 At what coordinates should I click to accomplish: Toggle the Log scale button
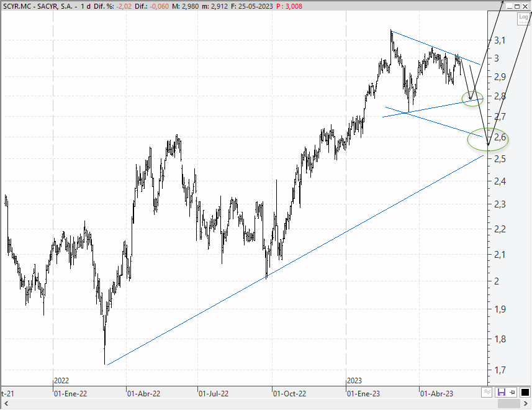point(523,18)
